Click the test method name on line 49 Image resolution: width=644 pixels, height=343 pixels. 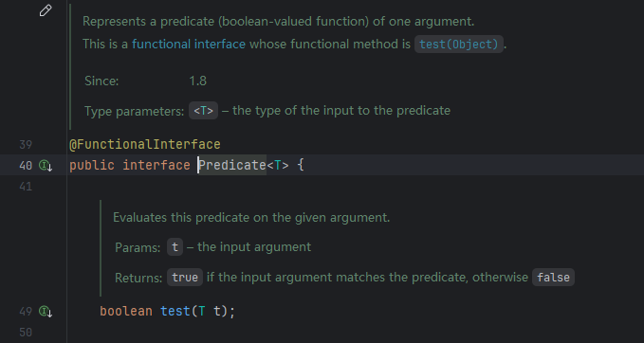point(175,311)
